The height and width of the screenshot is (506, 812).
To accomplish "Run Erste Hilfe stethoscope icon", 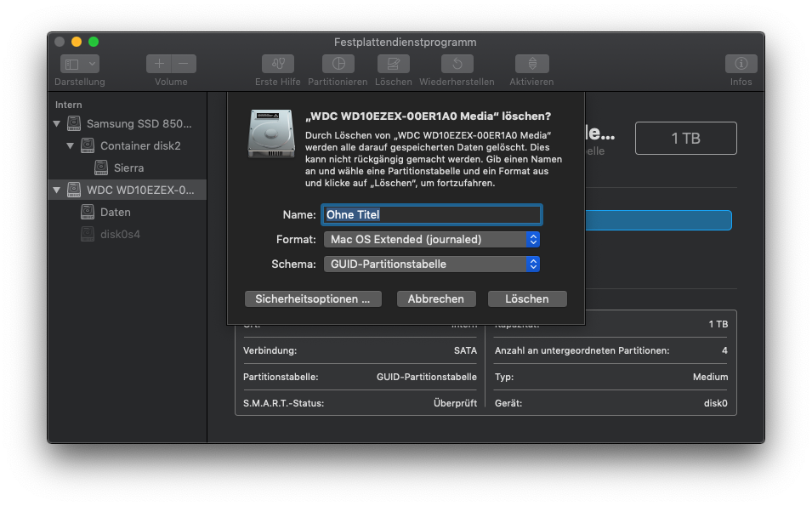I will click(278, 64).
